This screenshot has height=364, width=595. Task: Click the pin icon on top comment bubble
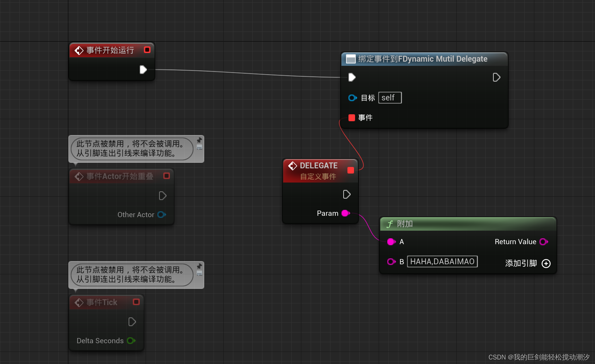click(199, 141)
